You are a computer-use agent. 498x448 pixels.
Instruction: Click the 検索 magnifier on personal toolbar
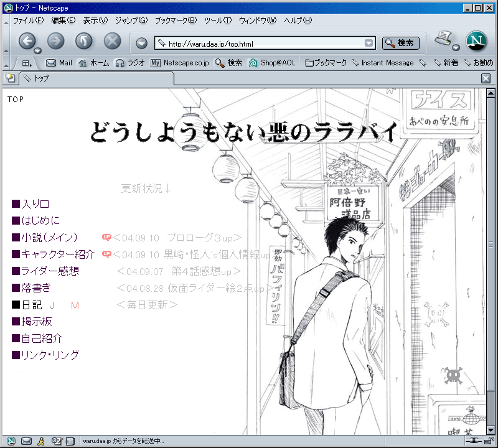[228, 63]
